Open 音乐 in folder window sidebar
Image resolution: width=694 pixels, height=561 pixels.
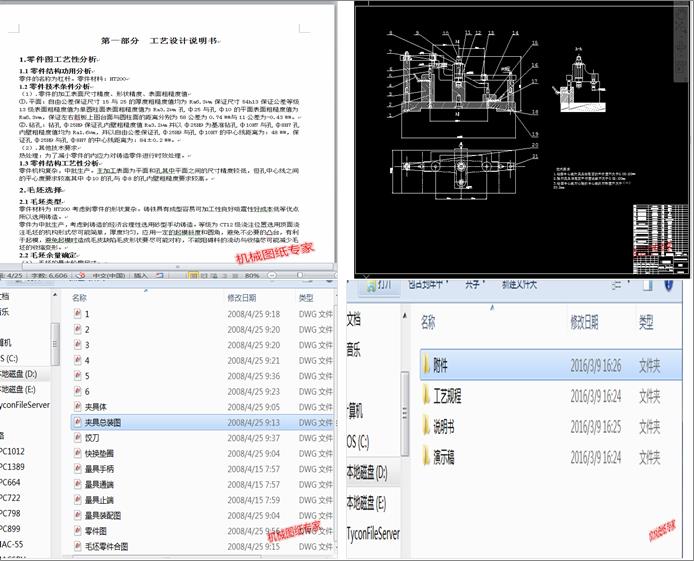coord(354,350)
